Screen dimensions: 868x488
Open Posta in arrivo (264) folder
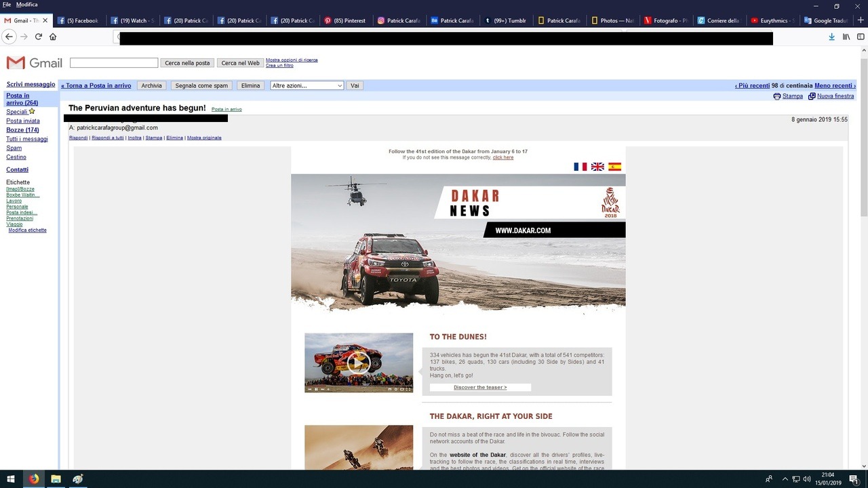22,100
